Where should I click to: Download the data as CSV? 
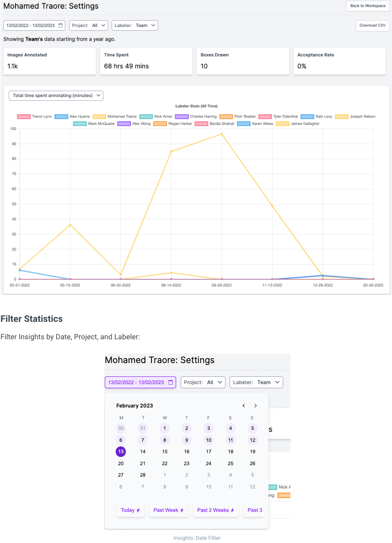pyautogui.click(x=372, y=26)
